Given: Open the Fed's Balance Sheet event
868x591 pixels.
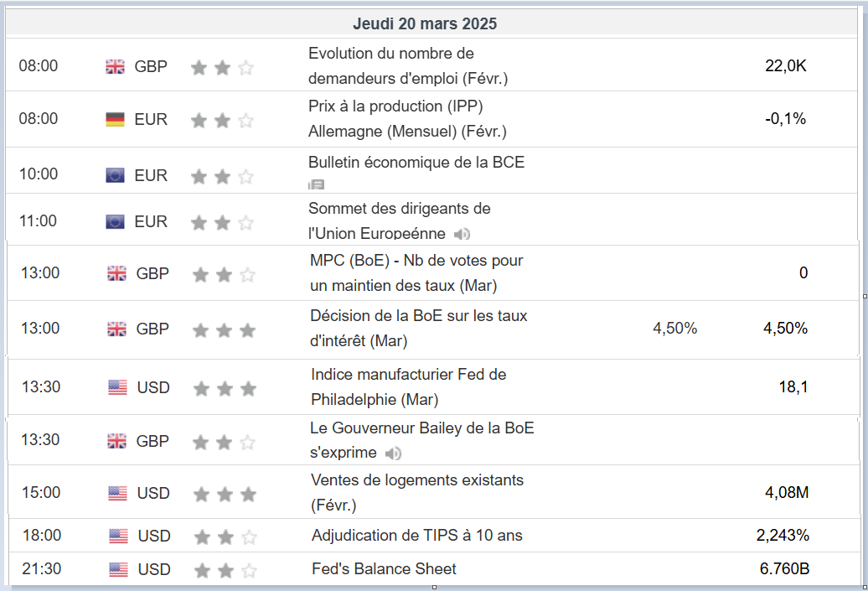Looking at the screenshot, I should [384, 569].
